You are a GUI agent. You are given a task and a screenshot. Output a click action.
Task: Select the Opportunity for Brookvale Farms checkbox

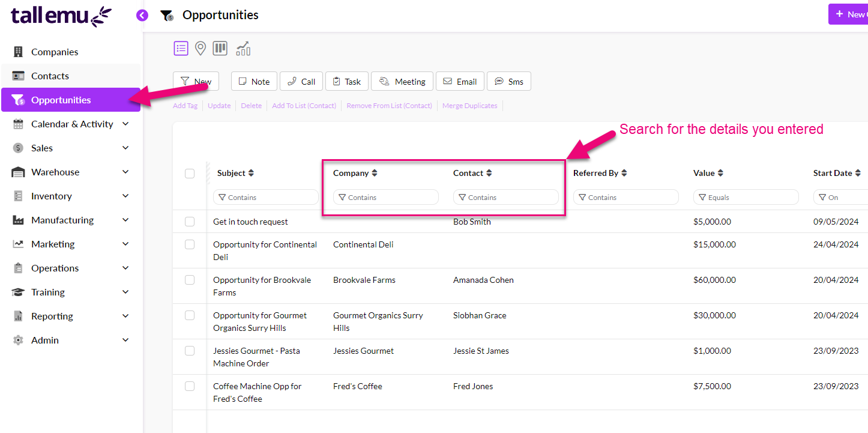pos(190,280)
